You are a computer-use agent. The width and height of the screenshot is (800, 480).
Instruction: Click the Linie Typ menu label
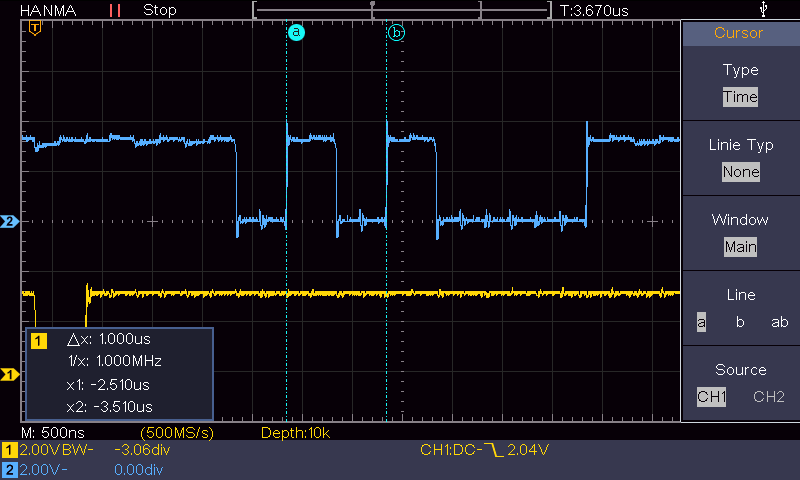(741, 145)
